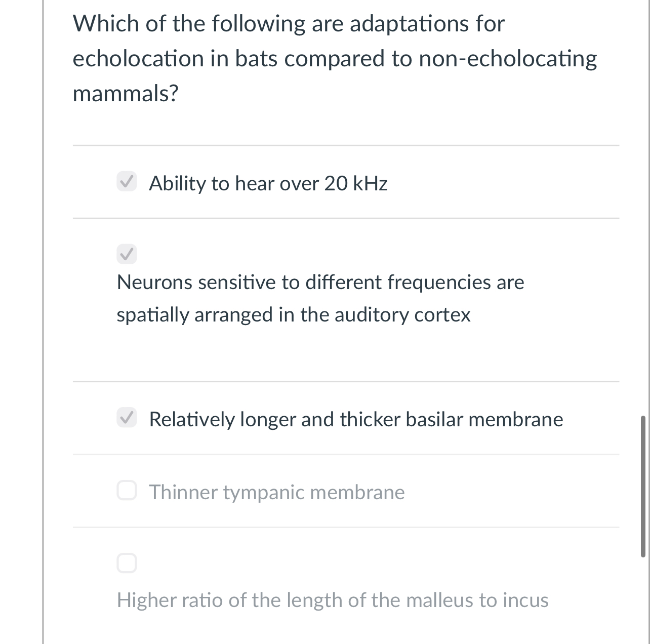The width and height of the screenshot is (650, 644).
Task: Select the 'Higher ratio of the length of the malleus to incus' checkbox
Action: click(128, 562)
